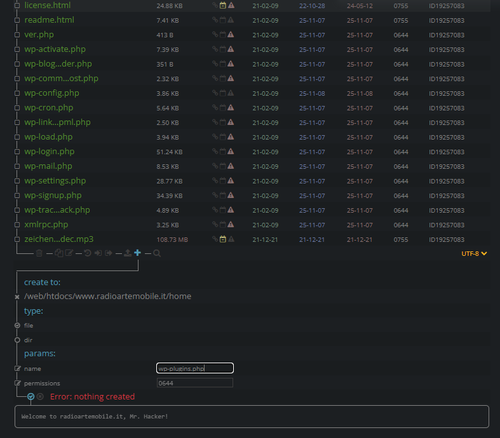
Task: Open the UTF-8 encoding dropdown
Action: coord(474,254)
